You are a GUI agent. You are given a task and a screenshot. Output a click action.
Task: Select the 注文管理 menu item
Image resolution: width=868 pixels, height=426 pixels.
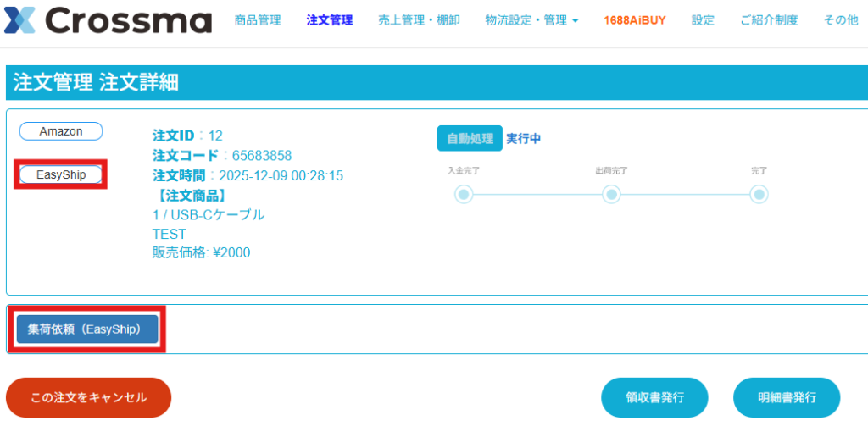(x=330, y=20)
